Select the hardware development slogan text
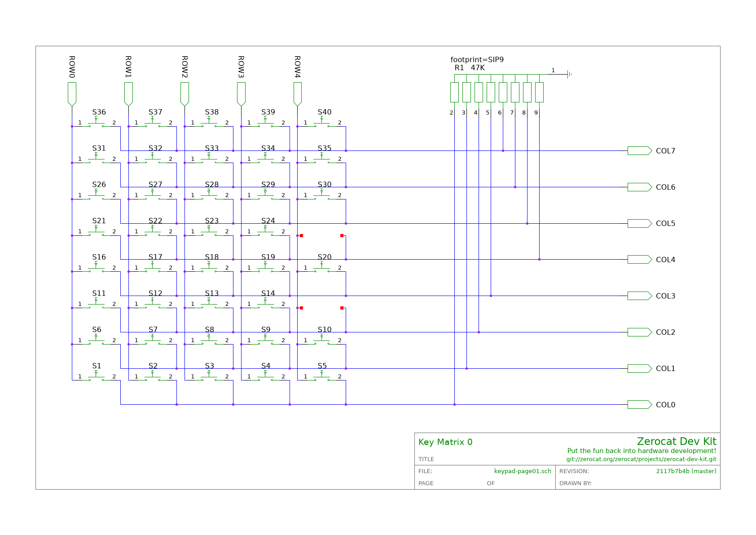Screen dimensions: 756x535 click(x=642, y=451)
